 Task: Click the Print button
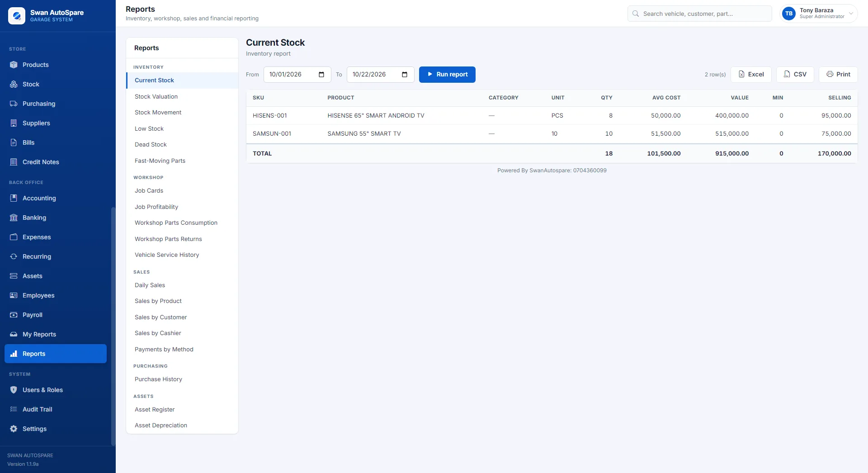pyautogui.click(x=838, y=75)
